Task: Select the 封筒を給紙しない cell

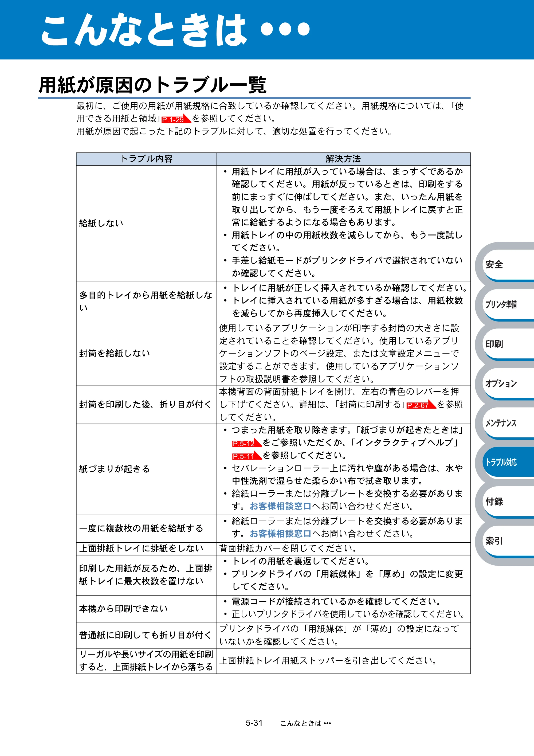Action: pos(146,354)
